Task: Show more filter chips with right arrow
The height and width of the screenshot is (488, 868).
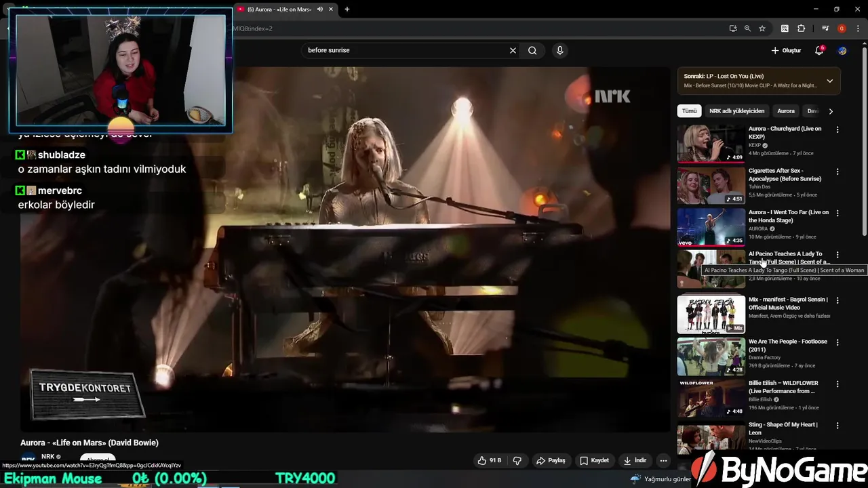Action: click(831, 111)
